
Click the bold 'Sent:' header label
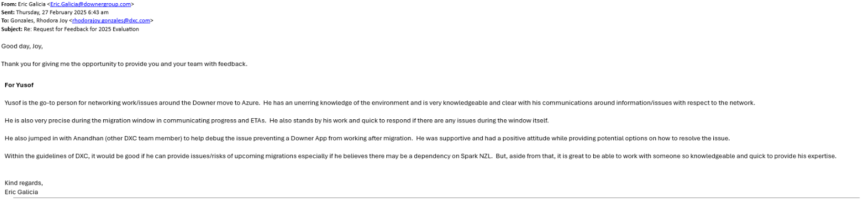click(8, 12)
